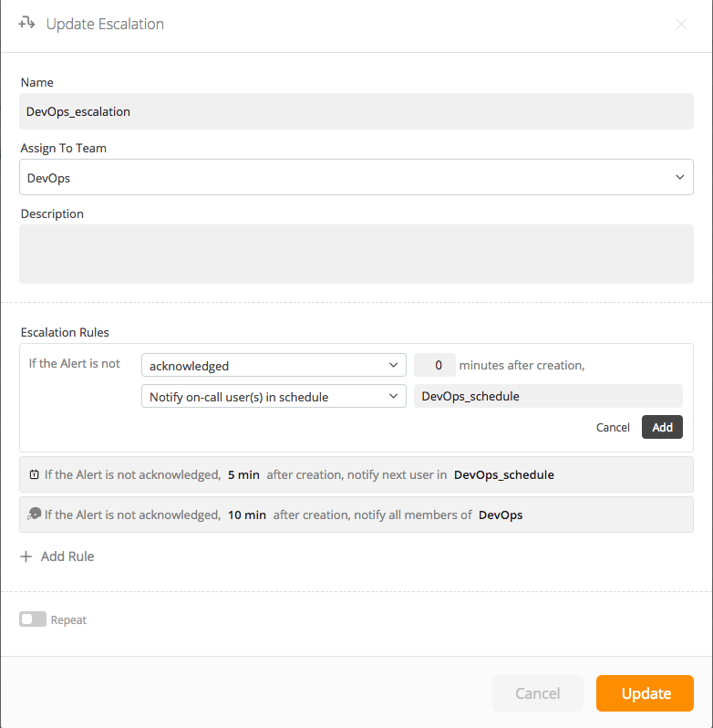Click the orange Update button
This screenshot has height=728, width=713.
[645, 693]
